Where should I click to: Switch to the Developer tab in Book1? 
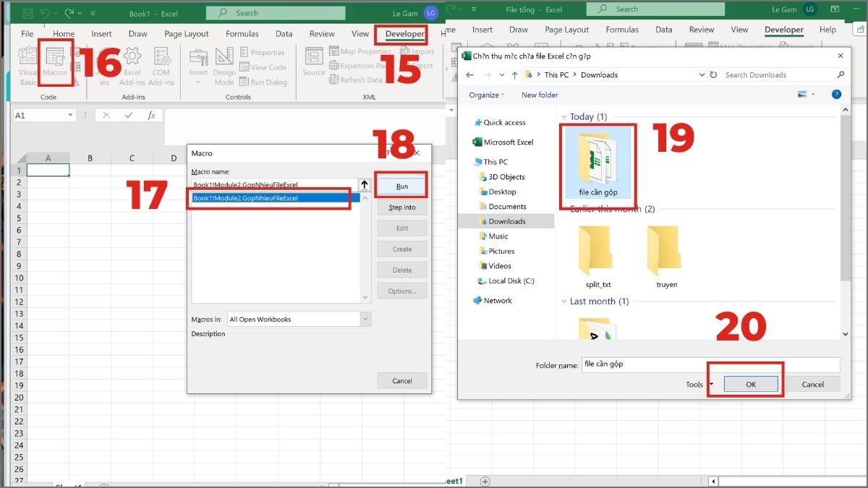click(x=405, y=34)
